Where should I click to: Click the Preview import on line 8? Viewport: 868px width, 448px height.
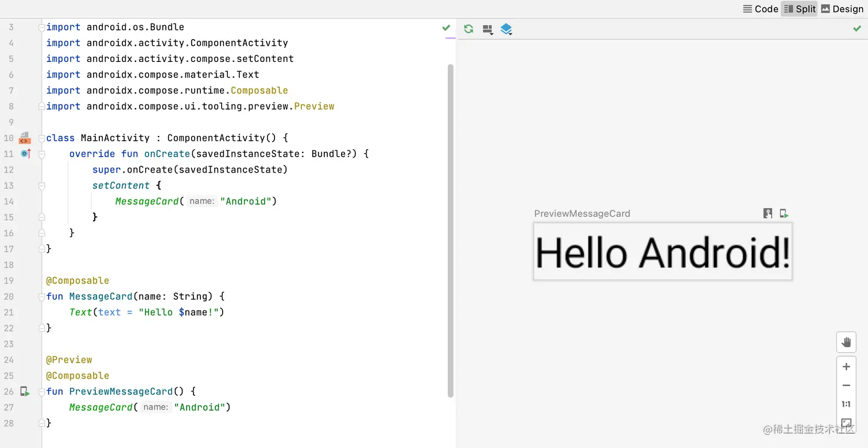click(314, 106)
